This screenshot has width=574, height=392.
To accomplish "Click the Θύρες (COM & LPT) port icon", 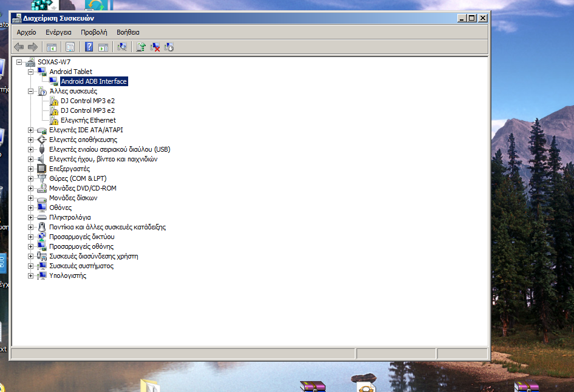I will click(x=42, y=178).
